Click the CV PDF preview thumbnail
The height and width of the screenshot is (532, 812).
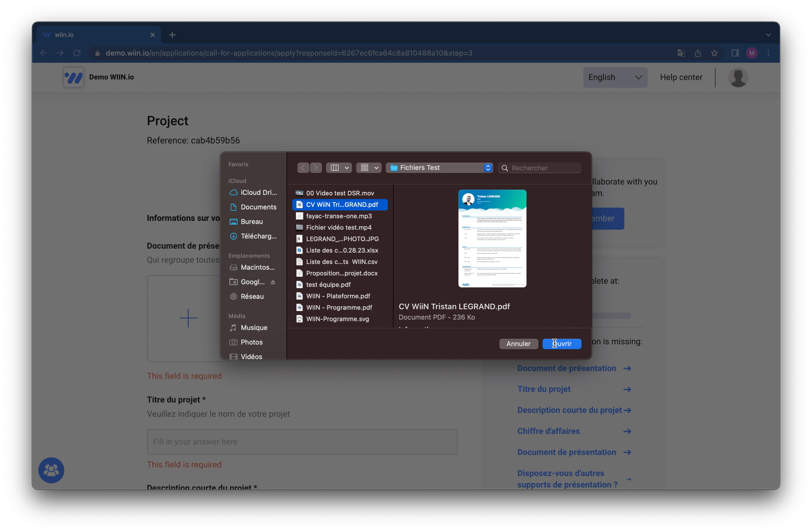[x=492, y=239]
